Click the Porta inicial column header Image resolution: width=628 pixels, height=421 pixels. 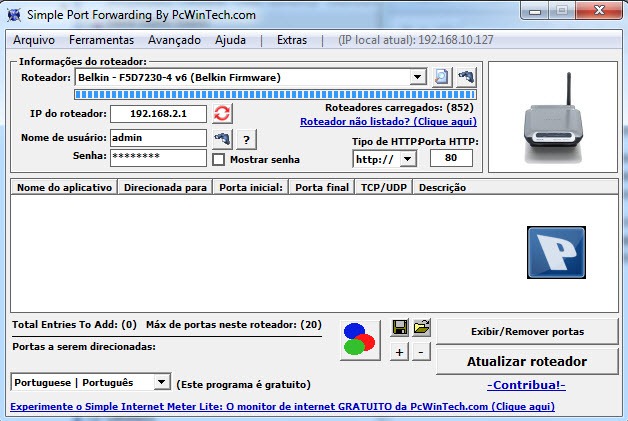pyautogui.click(x=251, y=187)
